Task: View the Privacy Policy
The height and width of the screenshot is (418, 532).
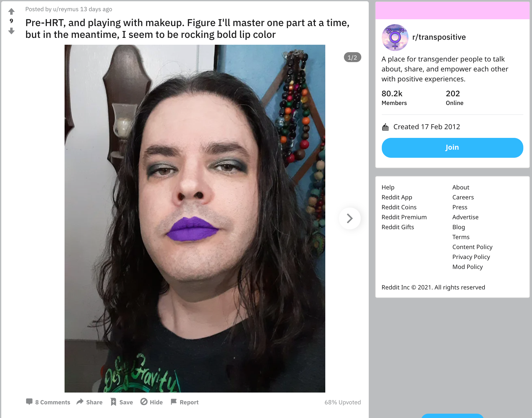Action: pyautogui.click(x=471, y=257)
